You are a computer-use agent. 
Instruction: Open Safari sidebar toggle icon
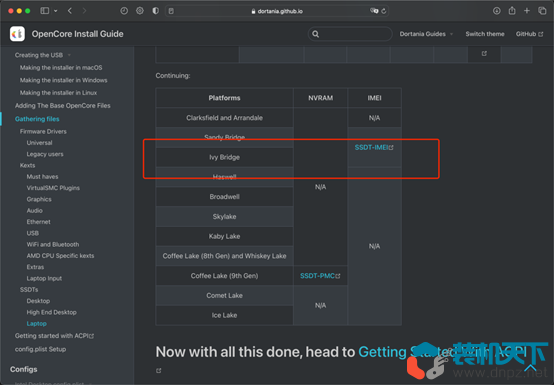[x=45, y=11]
